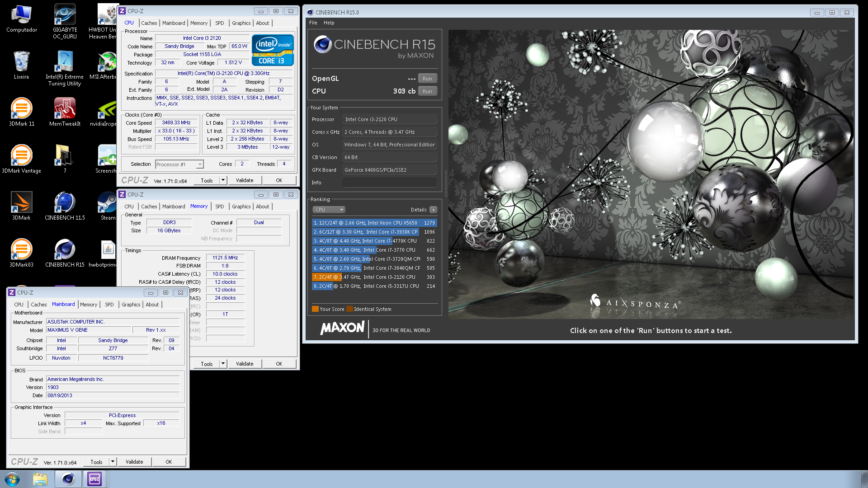
Task: Click the Windows Start orb
Action: pyautogui.click(x=12, y=479)
